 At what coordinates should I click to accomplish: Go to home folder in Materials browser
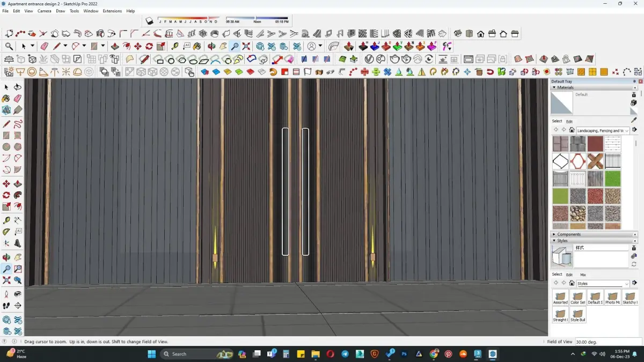[572, 130]
